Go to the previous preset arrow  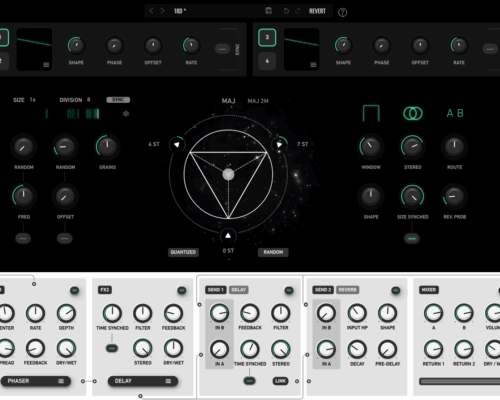[151, 11]
